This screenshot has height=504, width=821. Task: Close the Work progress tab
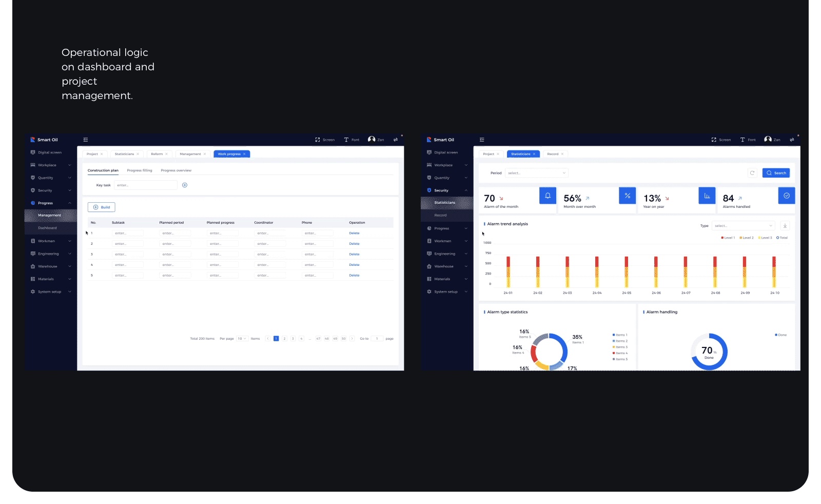(244, 154)
